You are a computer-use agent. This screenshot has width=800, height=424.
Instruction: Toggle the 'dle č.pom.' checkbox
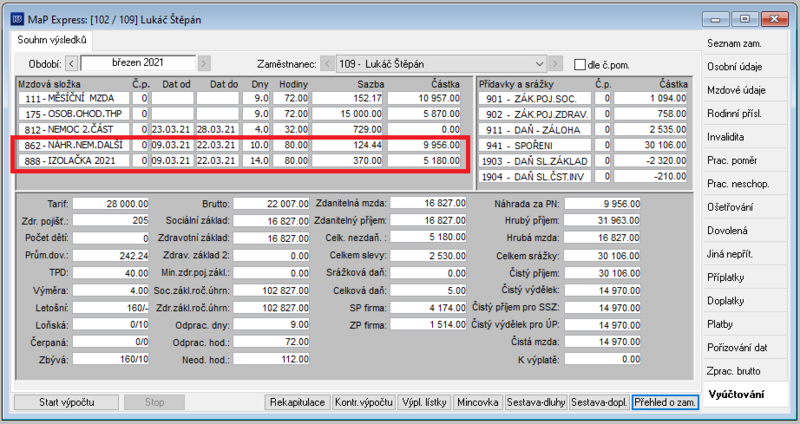580,65
